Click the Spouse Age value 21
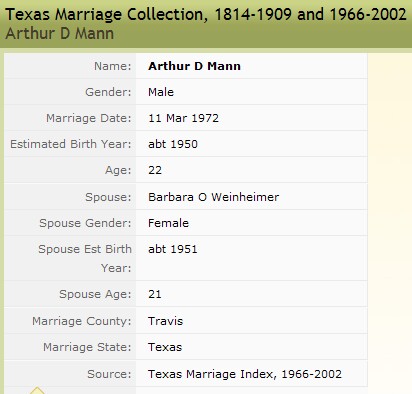 tap(155, 294)
